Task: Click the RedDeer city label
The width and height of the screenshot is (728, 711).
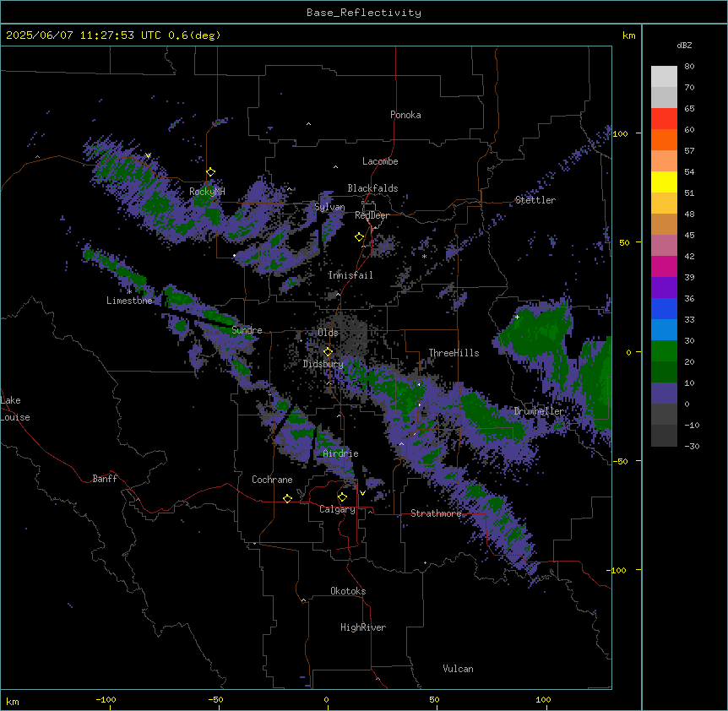Action: (x=372, y=215)
